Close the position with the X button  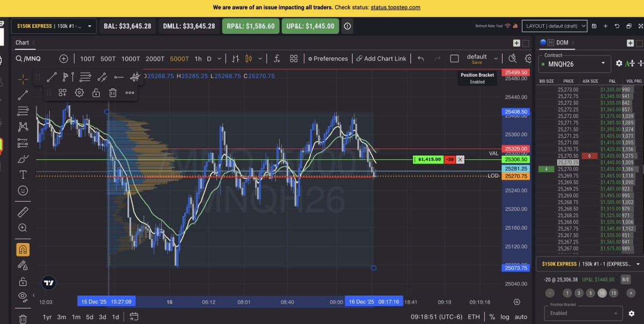pos(460,160)
